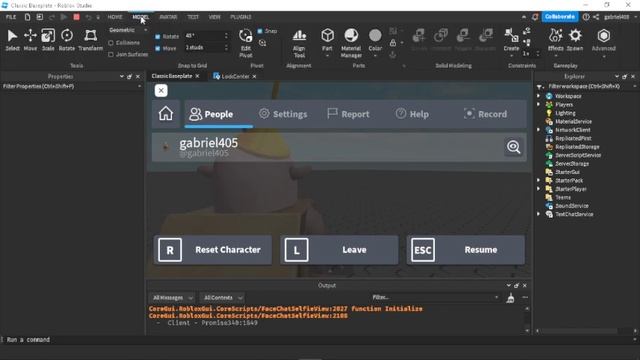Open the Create constraint tool
The image size is (640, 360).
click(511, 40)
